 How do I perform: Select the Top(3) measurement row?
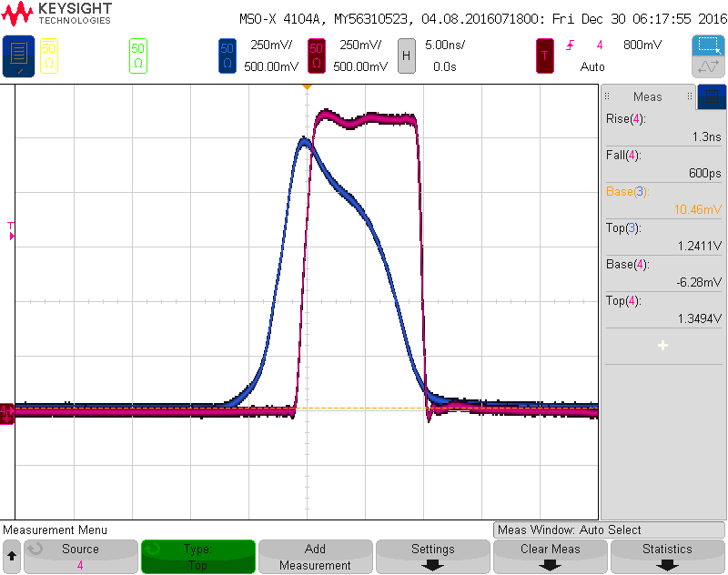point(663,237)
